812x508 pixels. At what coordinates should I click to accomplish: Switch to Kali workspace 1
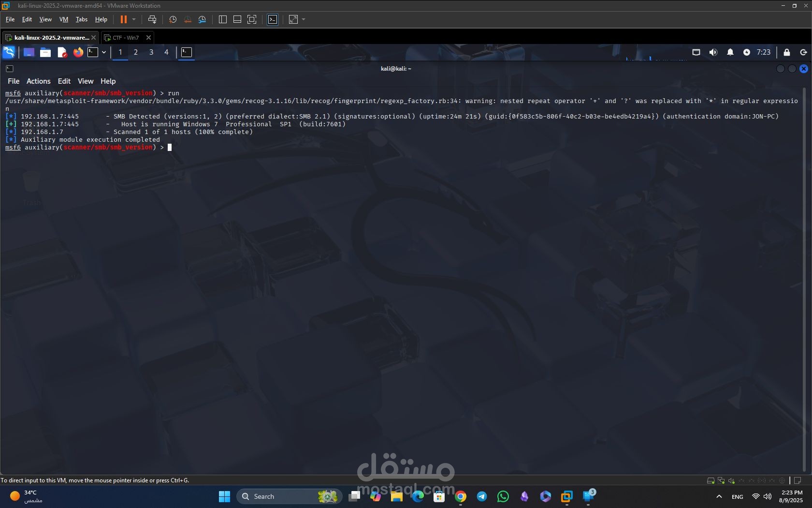[x=120, y=52]
